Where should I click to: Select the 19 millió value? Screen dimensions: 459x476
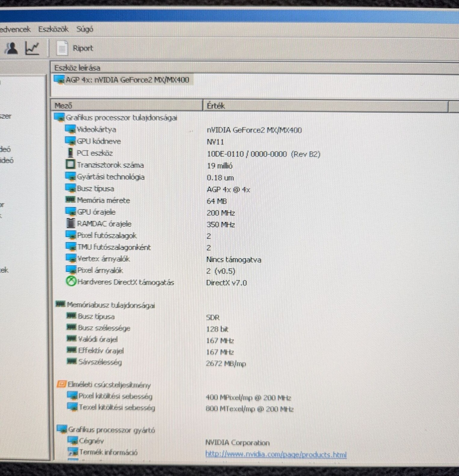[219, 166]
